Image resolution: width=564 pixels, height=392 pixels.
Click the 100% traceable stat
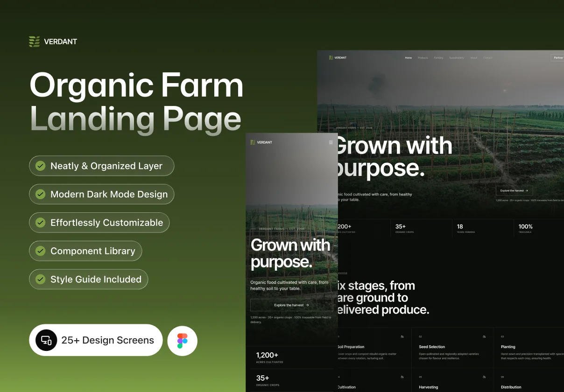tap(525, 228)
